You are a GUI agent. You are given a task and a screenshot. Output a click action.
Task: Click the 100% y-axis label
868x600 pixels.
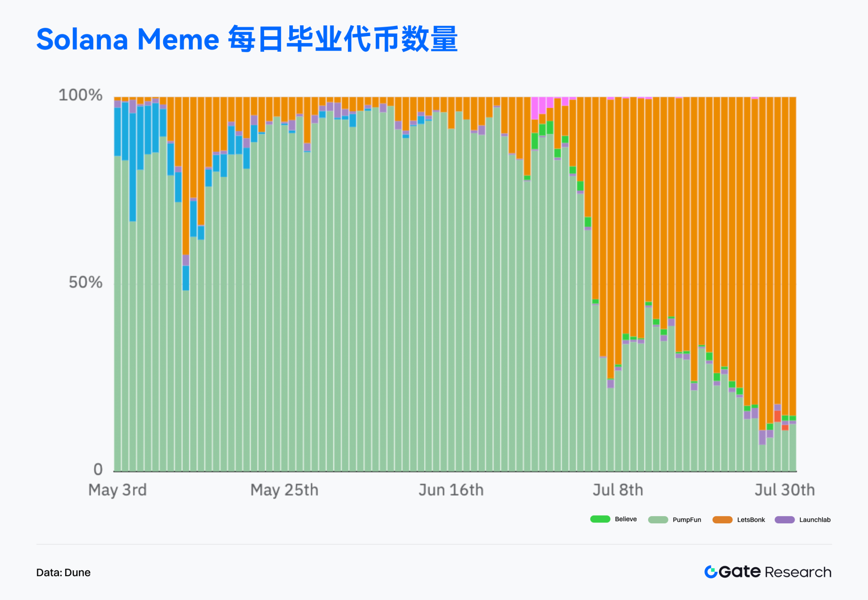point(80,95)
